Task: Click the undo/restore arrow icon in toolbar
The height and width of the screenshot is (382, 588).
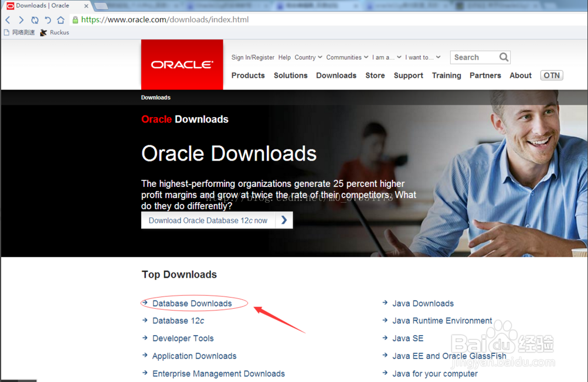Action: pyautogui.click(x=47, y=20)
